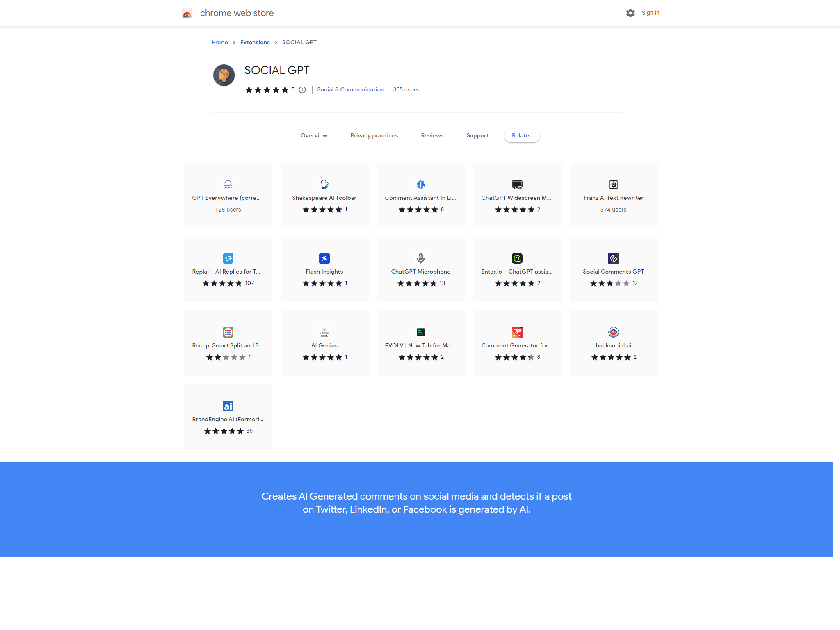Viewport: 840px width, 630px height.
Task: Click the SOCIAL GPT extension icon
Action: pos(224,75)
